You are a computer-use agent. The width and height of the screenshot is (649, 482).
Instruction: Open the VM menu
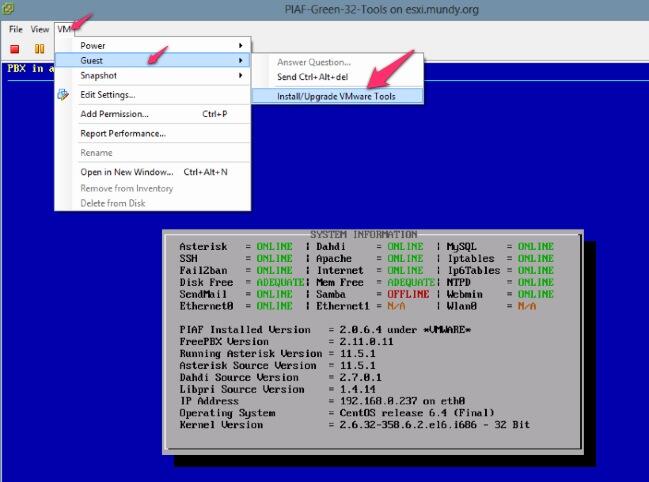64,29
